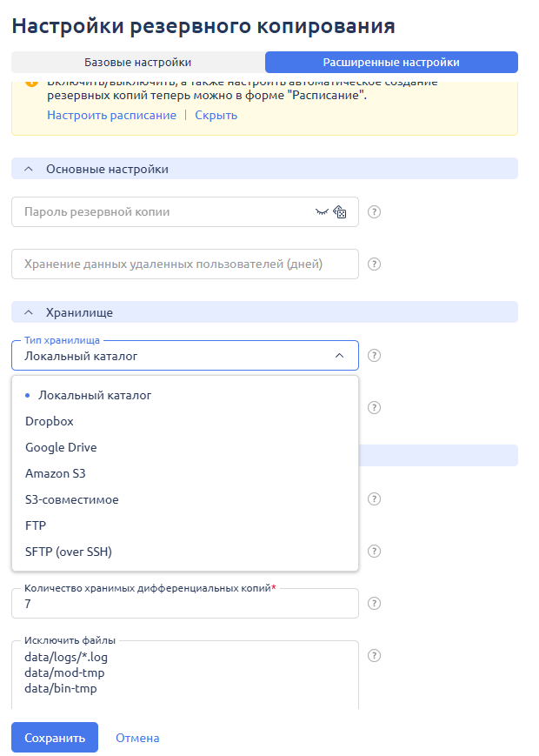Collapse the Хранилище section

coord(29,312)
